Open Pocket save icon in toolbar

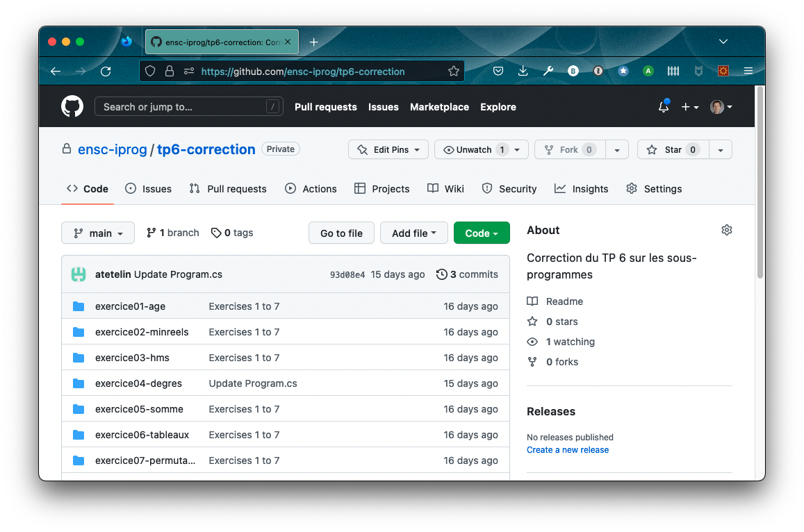(498, 72)
